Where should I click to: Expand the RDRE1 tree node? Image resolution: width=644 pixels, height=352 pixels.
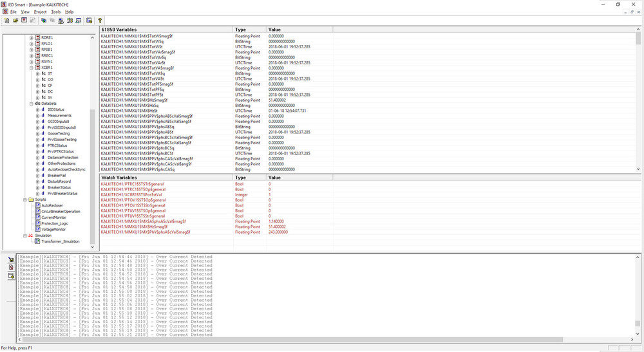point(32,38)
